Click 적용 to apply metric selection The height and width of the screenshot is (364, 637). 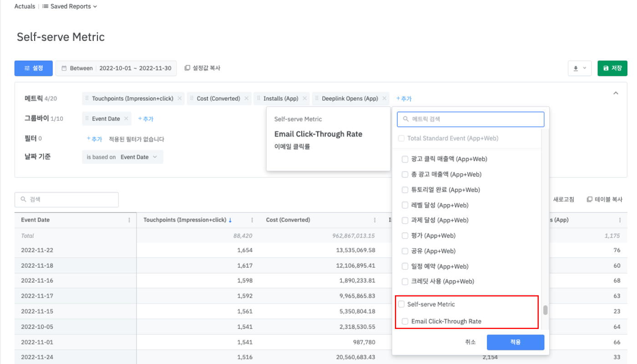[x=516, y=342]
